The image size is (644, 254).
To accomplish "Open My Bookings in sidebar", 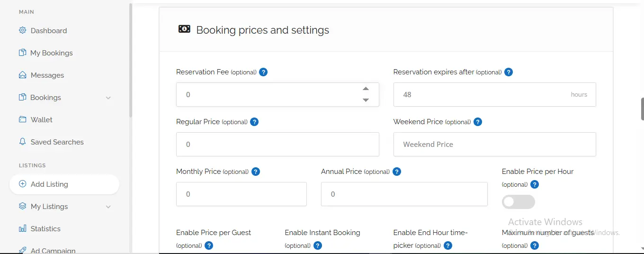I will [x=51, y=53].
